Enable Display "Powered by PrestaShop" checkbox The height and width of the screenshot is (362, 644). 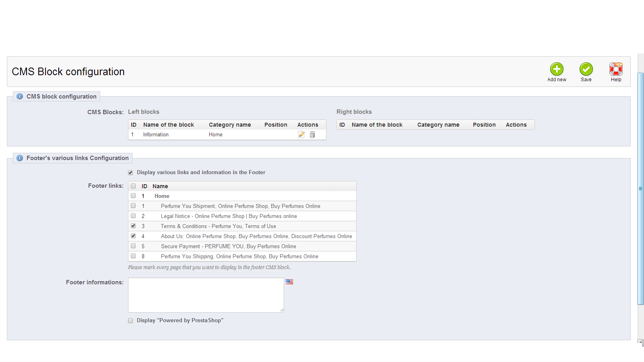tap(130, 321)
